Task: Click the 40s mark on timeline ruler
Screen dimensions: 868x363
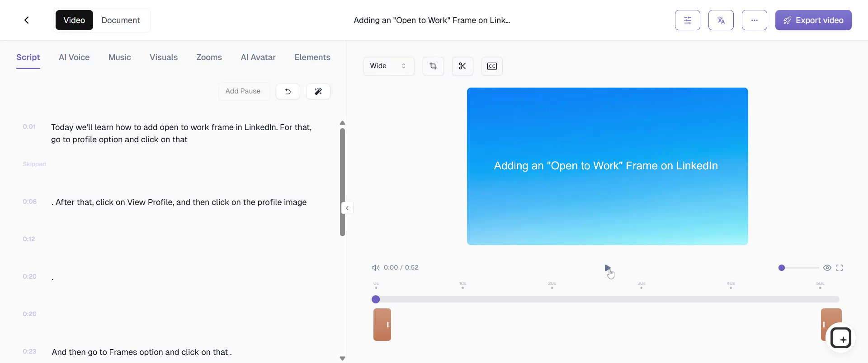Action: [x=731, y=285]
